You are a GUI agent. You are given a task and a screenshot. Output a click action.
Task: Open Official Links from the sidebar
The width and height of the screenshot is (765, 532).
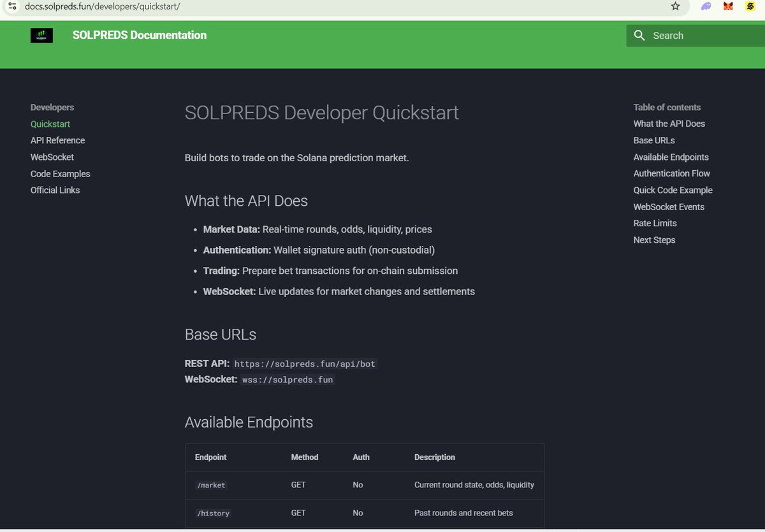click(55, 190)
